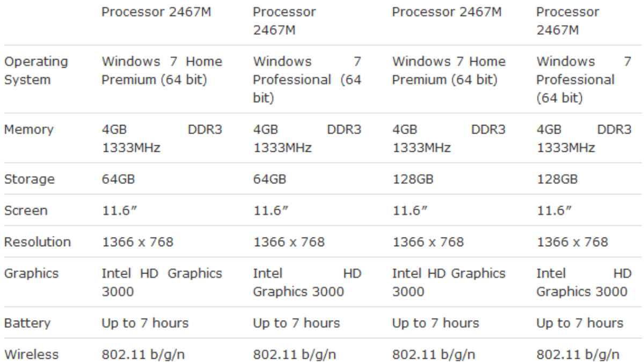Click the "Resolution" row label
644x362 pixels.
pos(38,242)
